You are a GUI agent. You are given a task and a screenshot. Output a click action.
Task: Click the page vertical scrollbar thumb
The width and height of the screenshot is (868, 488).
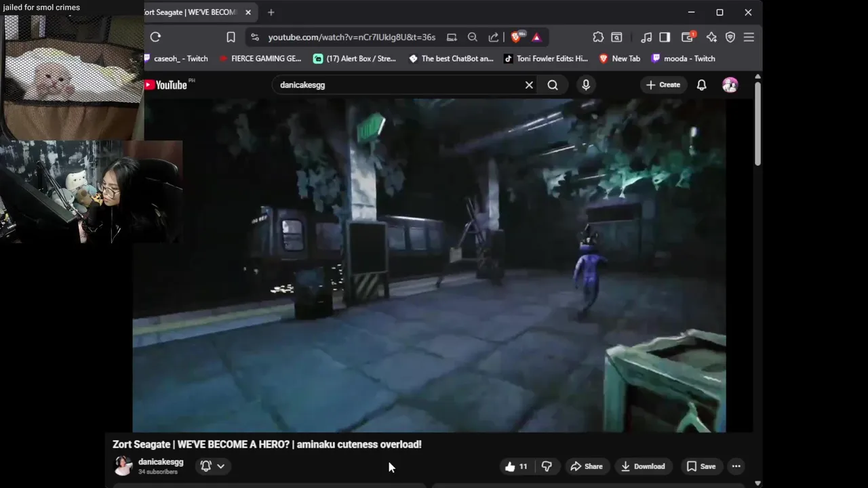pos(757,123)
